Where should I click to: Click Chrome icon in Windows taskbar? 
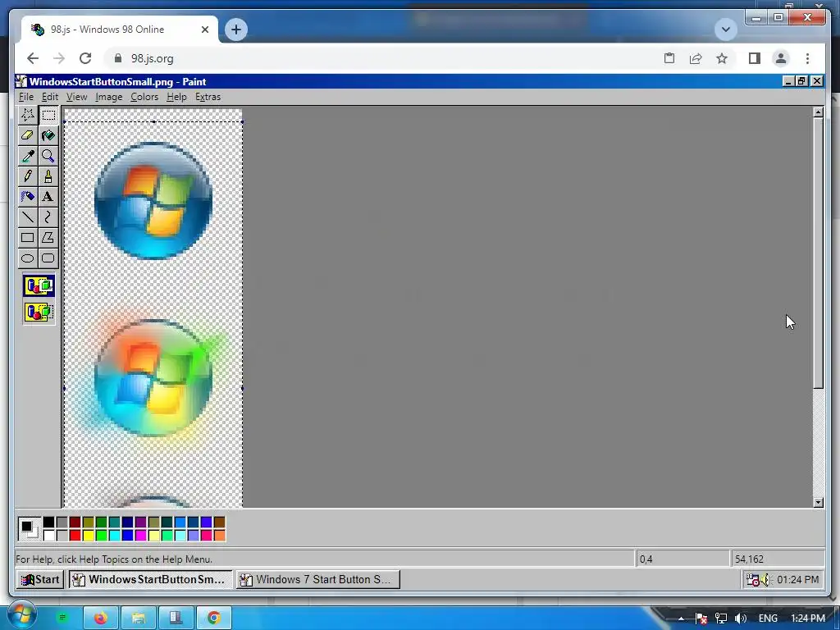pos(214,619)
